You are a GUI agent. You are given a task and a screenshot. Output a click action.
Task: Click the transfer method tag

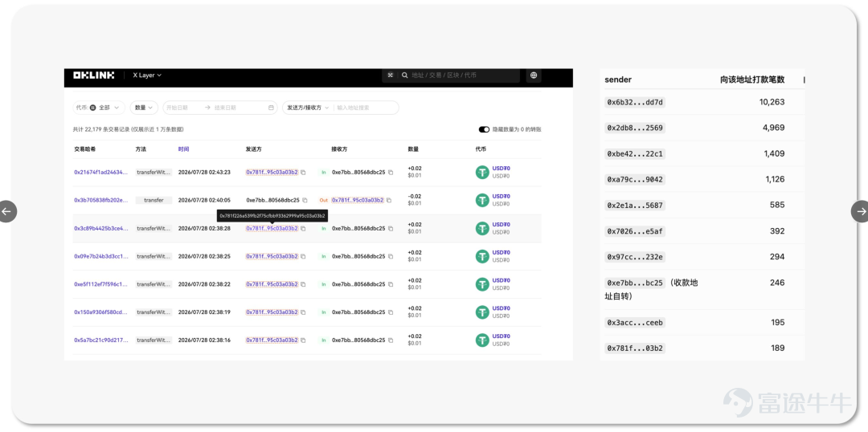[x=154, y=200]
